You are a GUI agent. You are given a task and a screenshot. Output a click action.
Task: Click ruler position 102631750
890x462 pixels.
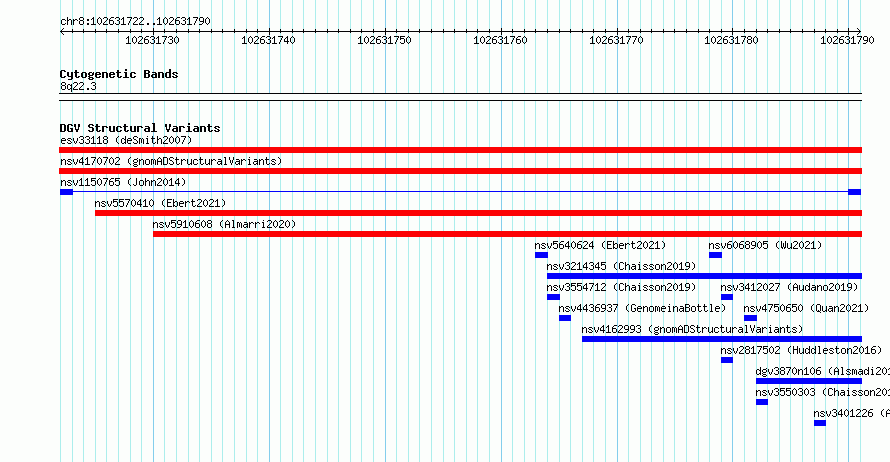coord(384,40)
